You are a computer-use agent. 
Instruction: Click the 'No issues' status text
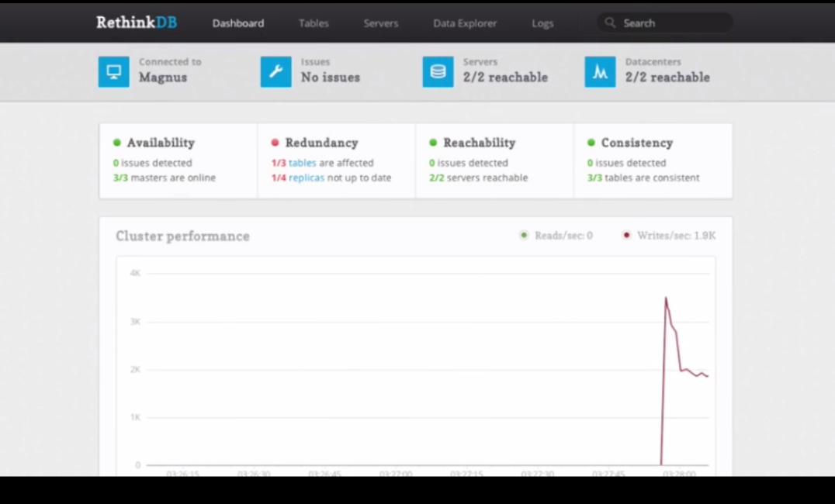click(330, 78)
